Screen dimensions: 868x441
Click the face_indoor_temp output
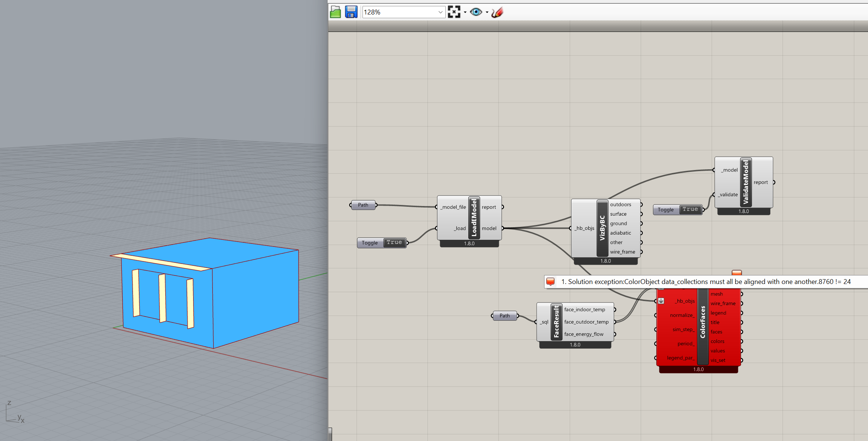pos(585,310)
